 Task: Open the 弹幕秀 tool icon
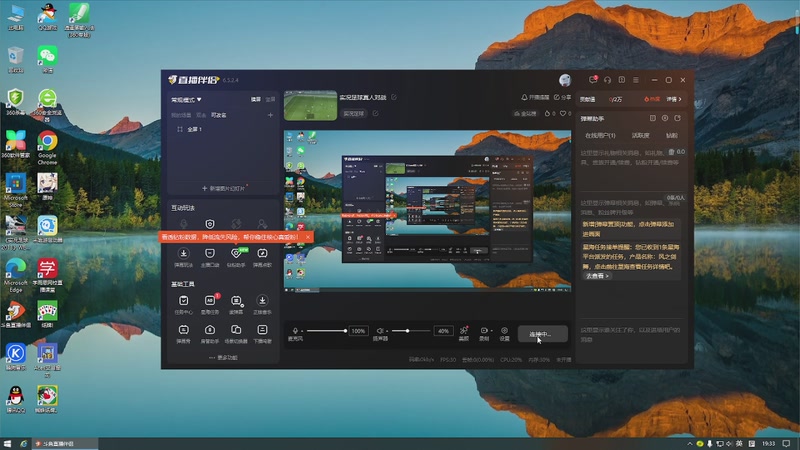click(x=184, y=334)
